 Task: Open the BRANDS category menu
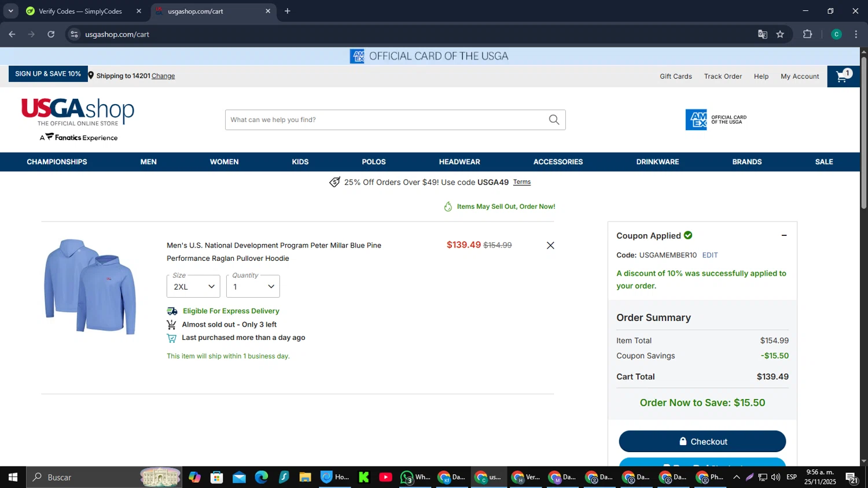point(747,162)
